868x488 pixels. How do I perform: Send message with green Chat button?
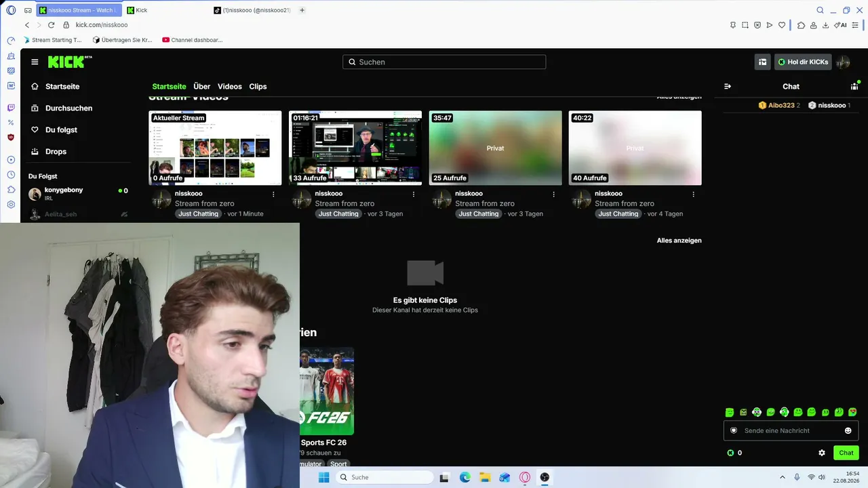[846, 453]
